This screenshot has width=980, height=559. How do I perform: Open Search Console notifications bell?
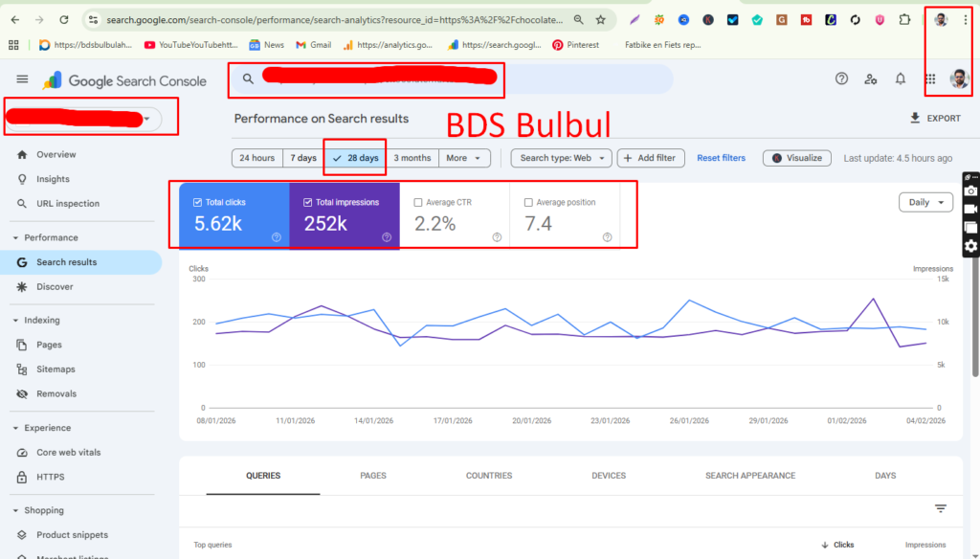point(900,79)
